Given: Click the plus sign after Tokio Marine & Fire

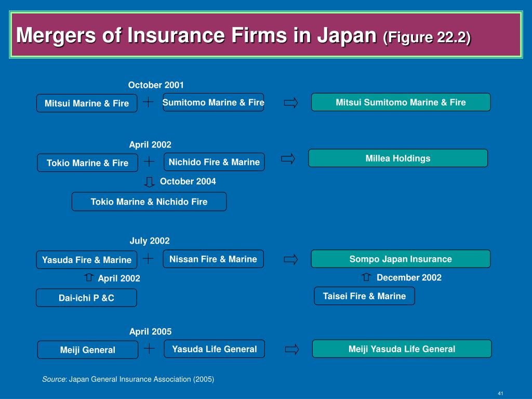Looking at the screenshot, I should pos(149,162).
